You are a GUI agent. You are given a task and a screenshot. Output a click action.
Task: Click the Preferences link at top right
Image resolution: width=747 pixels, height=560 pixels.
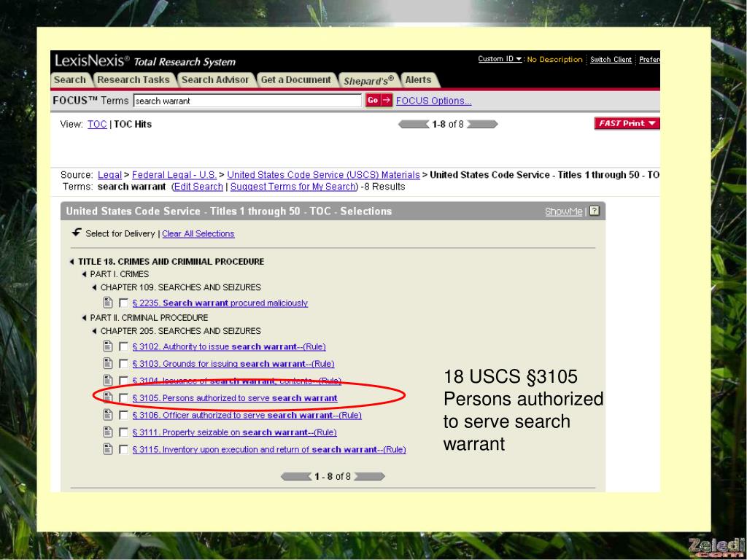click(649, 60)
